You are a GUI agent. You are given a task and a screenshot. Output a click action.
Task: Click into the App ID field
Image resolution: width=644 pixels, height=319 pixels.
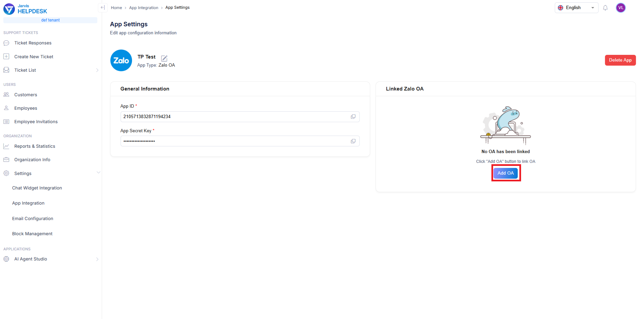coord(240,117)
